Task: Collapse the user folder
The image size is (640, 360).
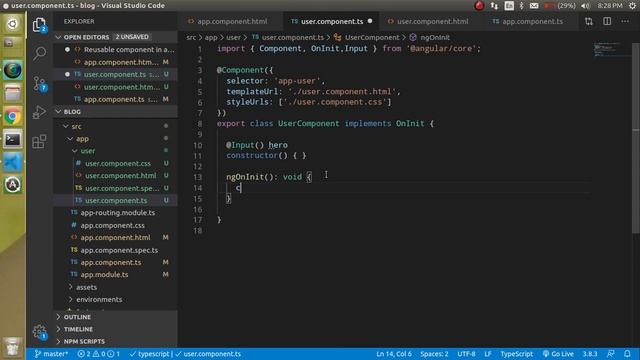Action: pyautogui.click(x=116, y=151)
